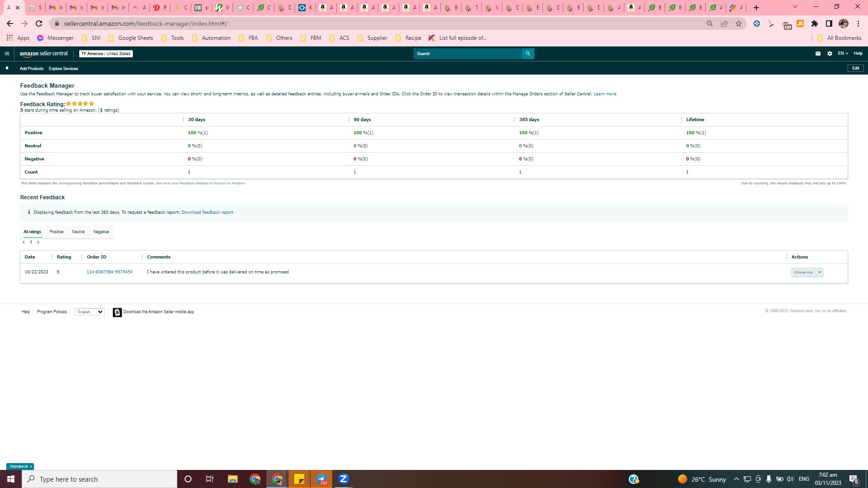Open the settings gear icon
Viewport: 868px width, 488px height.
point(830,53)
